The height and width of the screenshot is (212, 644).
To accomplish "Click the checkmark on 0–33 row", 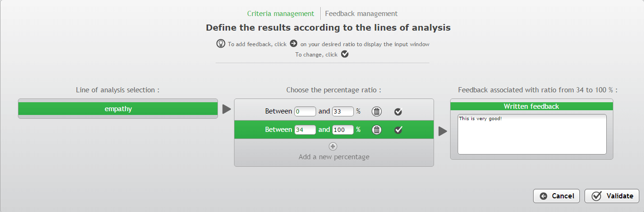I will click(x=398, y=112).
